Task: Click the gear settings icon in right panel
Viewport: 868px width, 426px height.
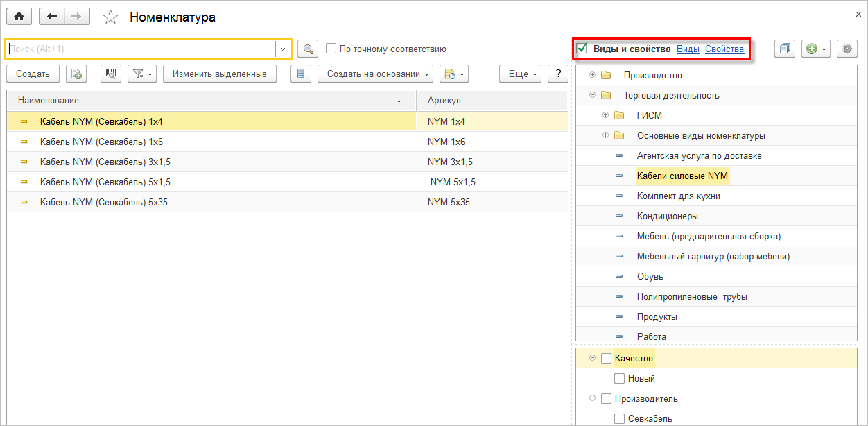Action: pyautogui.click(x=847, y=49)
